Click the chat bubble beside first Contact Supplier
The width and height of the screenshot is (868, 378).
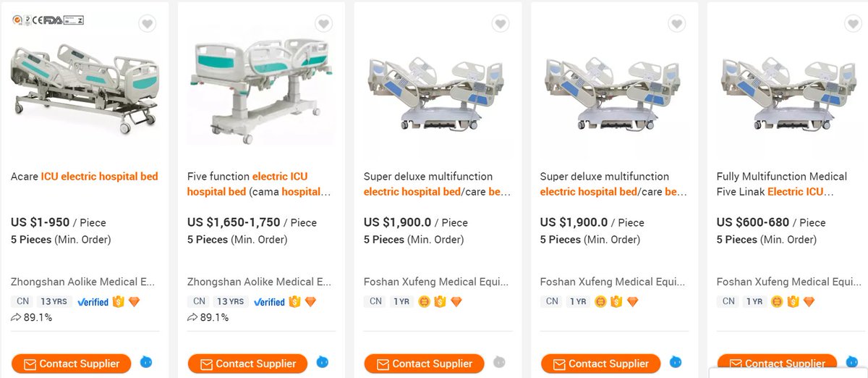pos(146,361)
